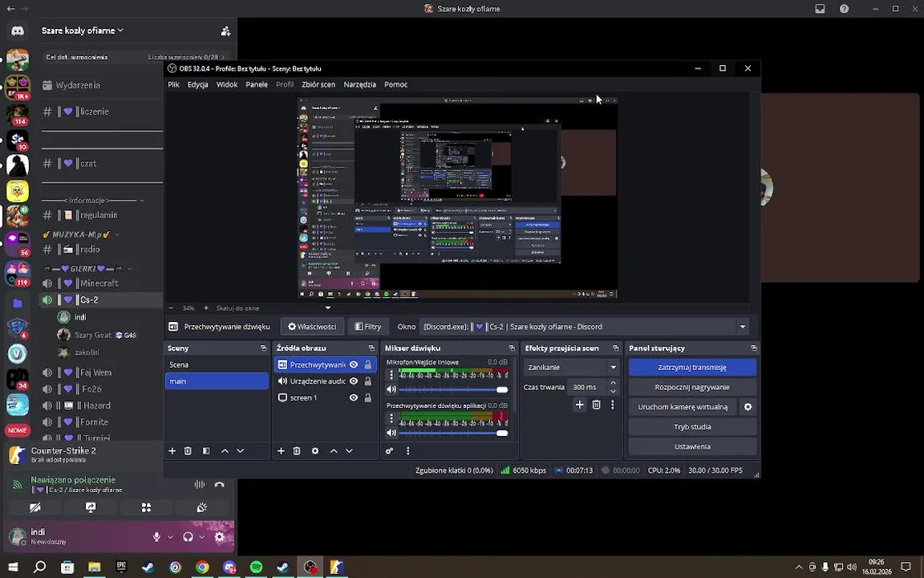Deafen Discord headphones

(x=188, y=537)
